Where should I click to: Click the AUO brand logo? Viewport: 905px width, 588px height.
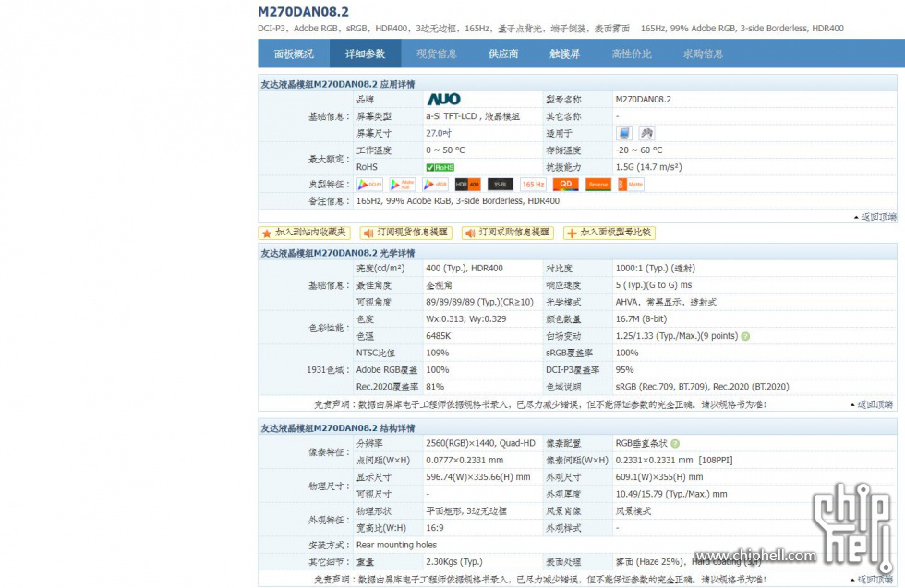point(443,100)
